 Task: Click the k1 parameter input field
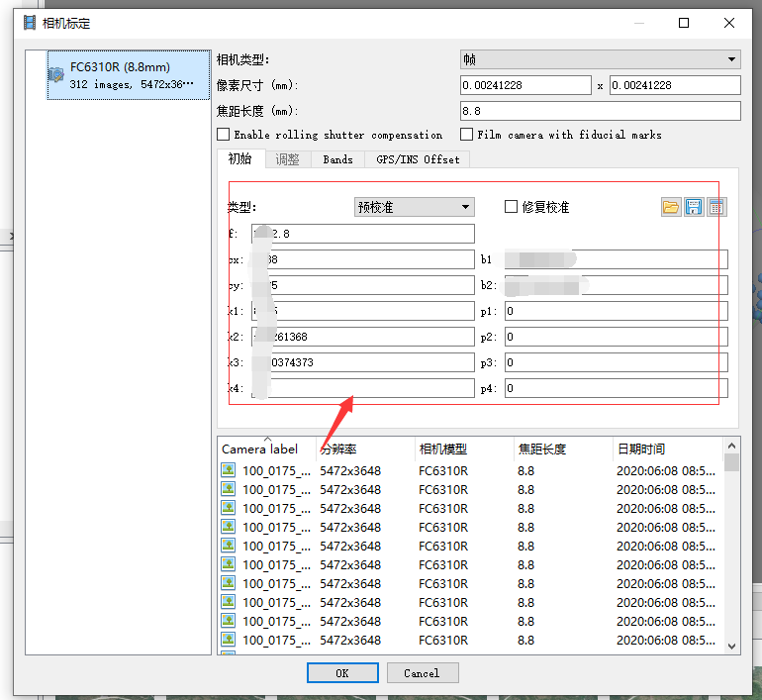tap(362, 311)
